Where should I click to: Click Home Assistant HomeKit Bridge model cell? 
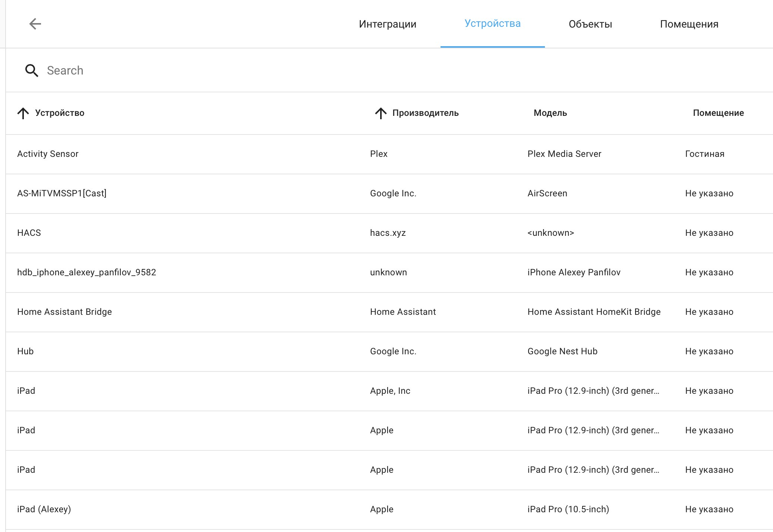594,312
